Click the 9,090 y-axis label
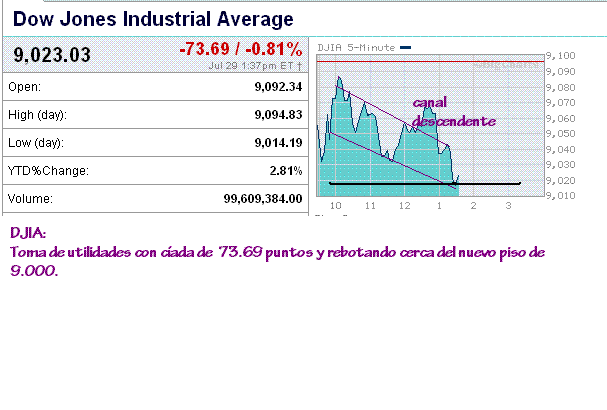This screenshot has width=607, height=410. (x=561, y=72)
